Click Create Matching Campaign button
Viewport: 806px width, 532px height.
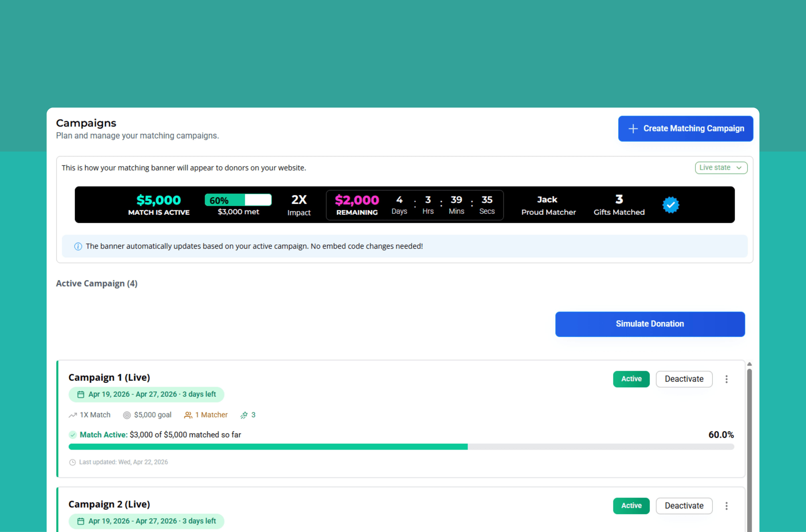685,129
